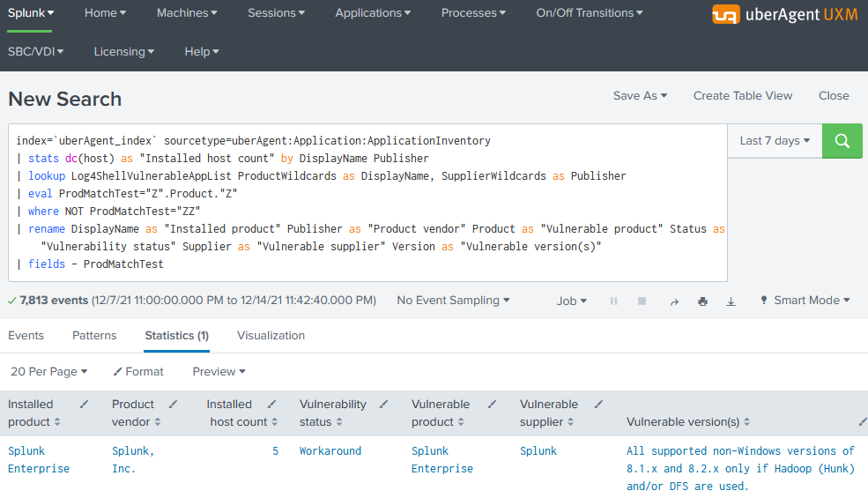Click the 7,813 events count text
Screen dimensions: 868x498
point(54,301)
